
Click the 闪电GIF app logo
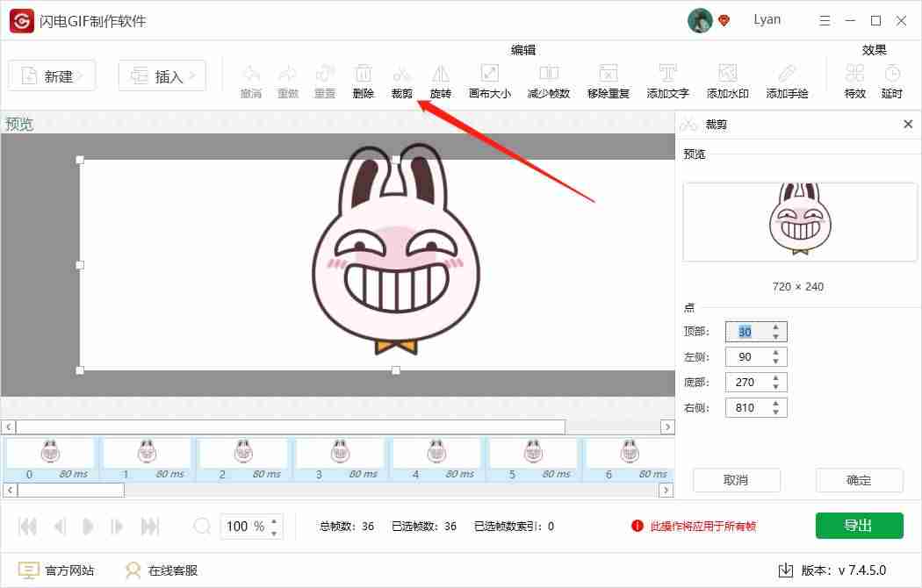(x=22, y=21)
